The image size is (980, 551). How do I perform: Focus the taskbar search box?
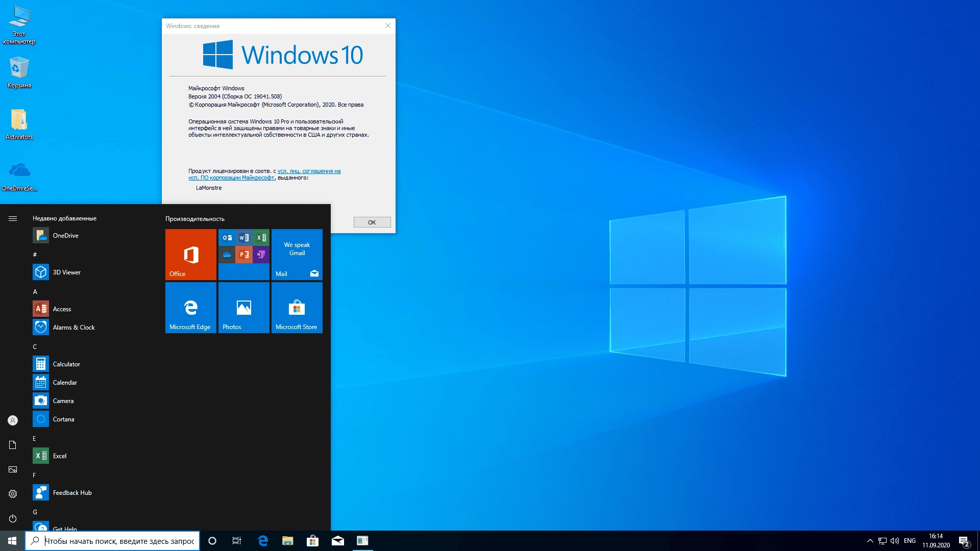click(x=112, y=541)
